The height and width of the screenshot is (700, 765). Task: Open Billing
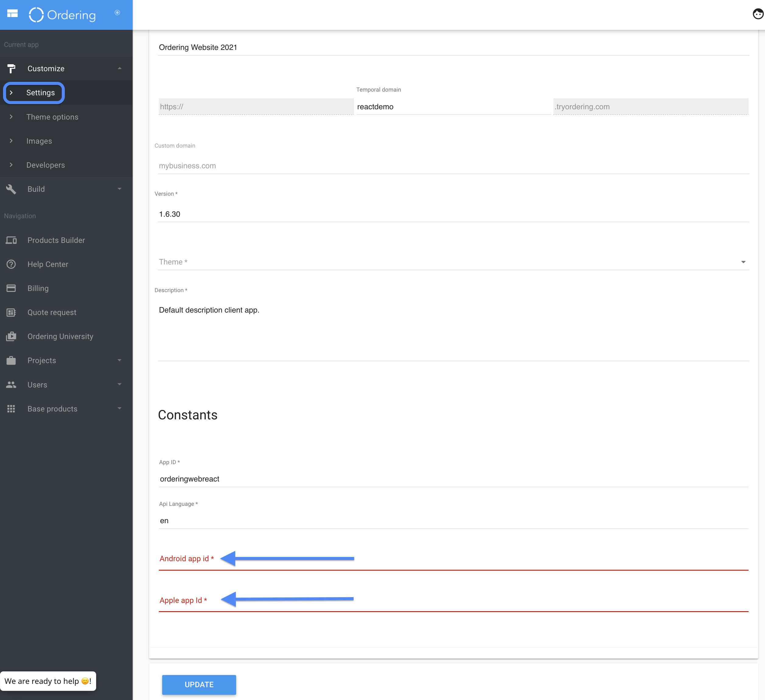click(x=38, y=289)
